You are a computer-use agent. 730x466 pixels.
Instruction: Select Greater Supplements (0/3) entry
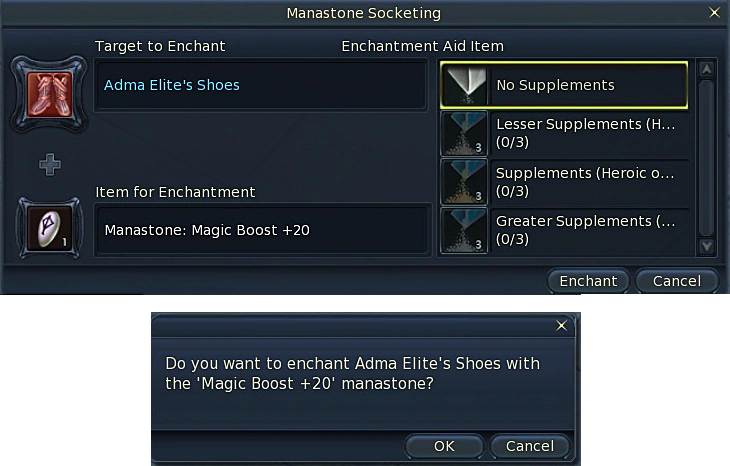pos(590,230)
